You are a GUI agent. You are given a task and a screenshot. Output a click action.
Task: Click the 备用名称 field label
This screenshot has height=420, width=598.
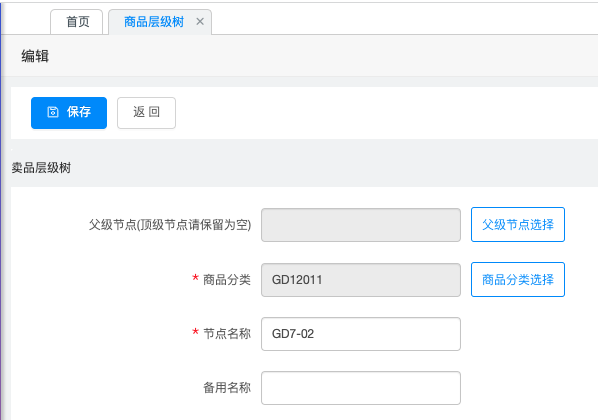pyautogui.click(x=227, y=388)
